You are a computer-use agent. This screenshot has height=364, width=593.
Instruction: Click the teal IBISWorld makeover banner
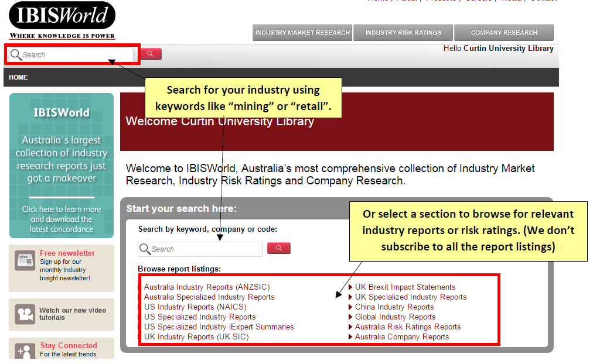pos(62,166)
